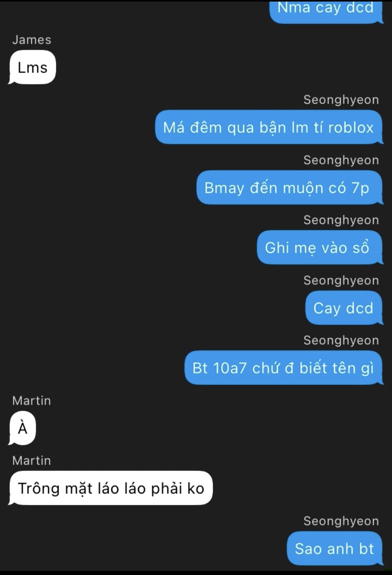Click Martin name above "À" message
The width and height of the screenshot is (392, 575).
point(32,400)
